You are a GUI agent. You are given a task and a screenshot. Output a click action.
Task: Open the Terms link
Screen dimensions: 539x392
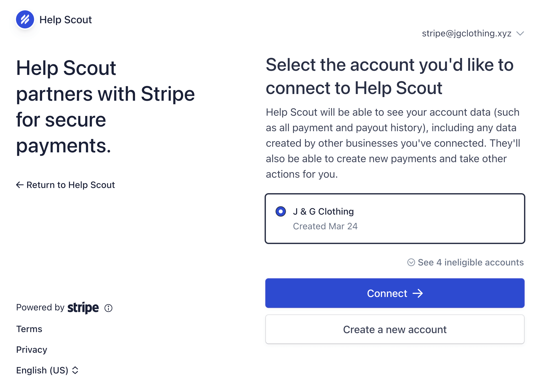tap(29, 329)
